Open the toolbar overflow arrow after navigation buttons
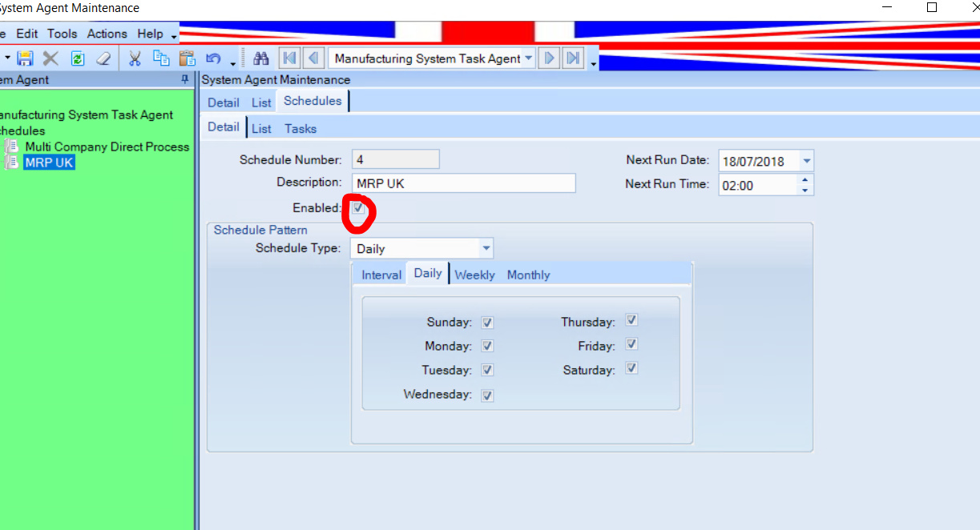The height and width of the screenshot is (530, 980). click(x=593, y=62)
